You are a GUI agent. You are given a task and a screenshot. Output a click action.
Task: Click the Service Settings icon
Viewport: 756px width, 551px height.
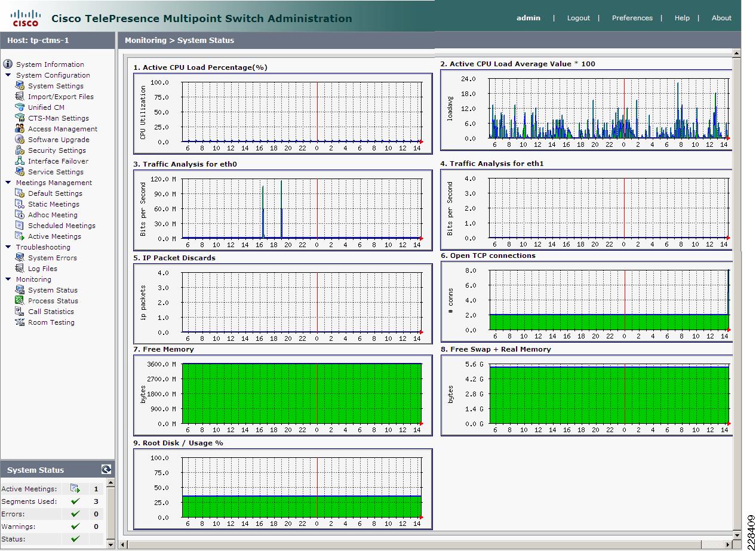20,172
